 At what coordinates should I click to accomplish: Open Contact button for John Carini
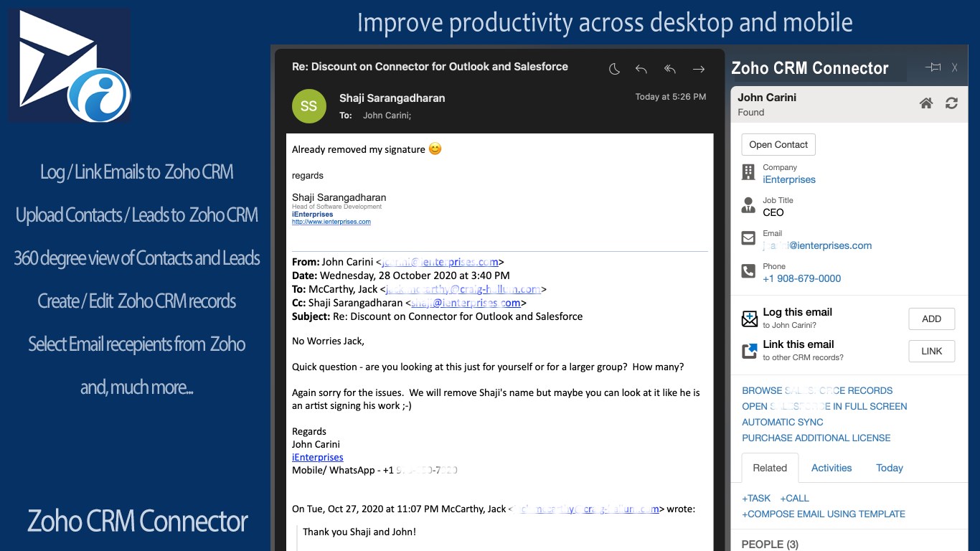(x=778, y=144)
